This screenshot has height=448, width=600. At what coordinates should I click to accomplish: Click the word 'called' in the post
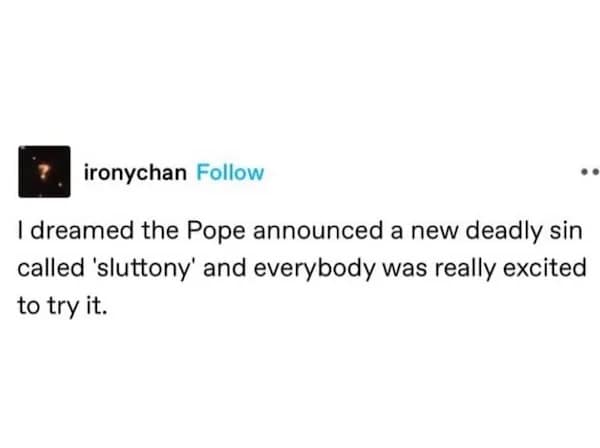click(44, 270)
